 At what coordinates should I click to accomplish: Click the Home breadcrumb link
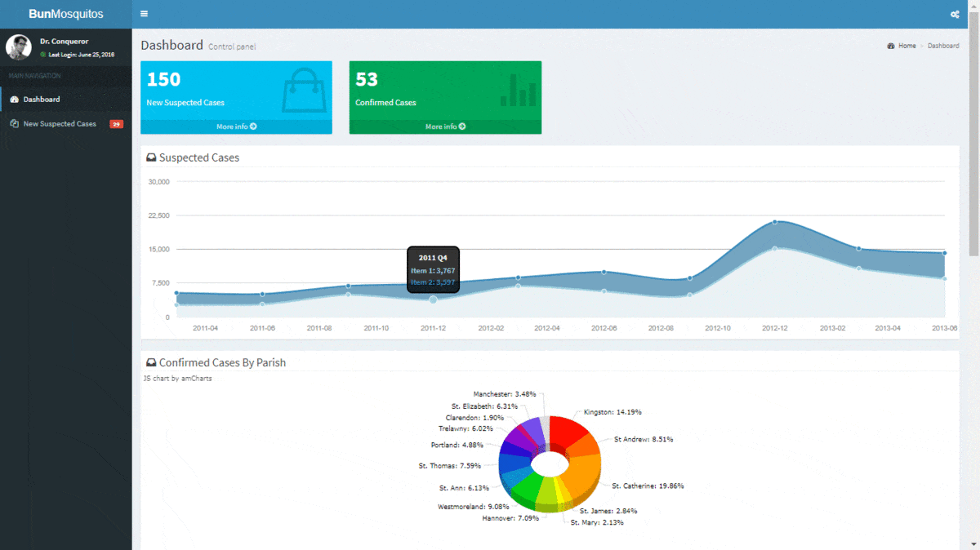coord(907,46)
